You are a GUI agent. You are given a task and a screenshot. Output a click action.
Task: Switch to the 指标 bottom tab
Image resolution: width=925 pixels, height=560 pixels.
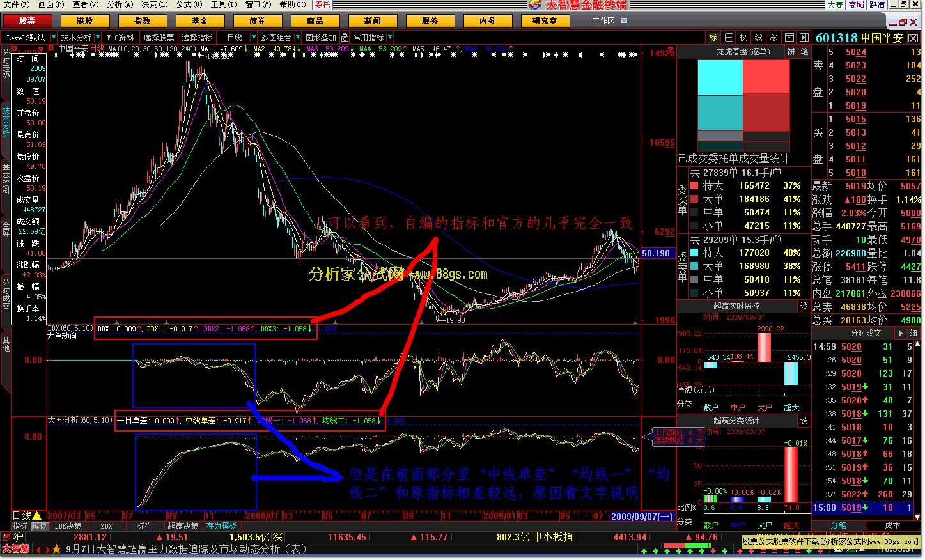click(20, 526)
